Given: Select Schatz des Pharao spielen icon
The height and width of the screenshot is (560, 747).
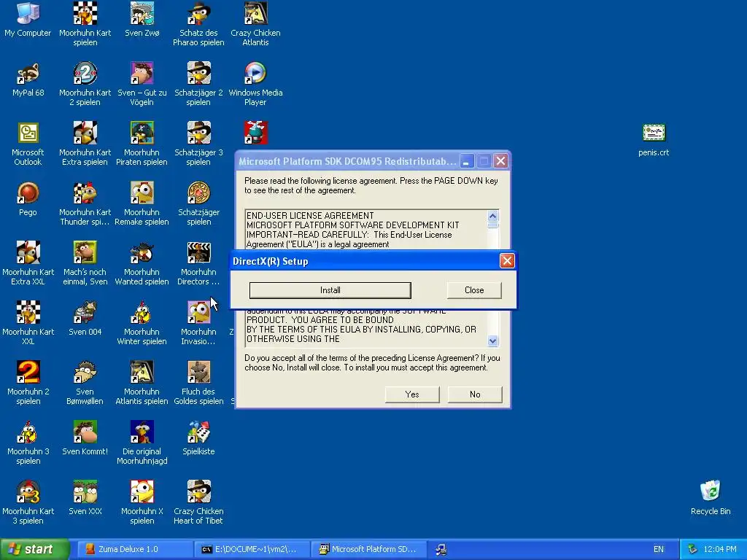Looking at the screenshot, I should [x=198, y=24].
